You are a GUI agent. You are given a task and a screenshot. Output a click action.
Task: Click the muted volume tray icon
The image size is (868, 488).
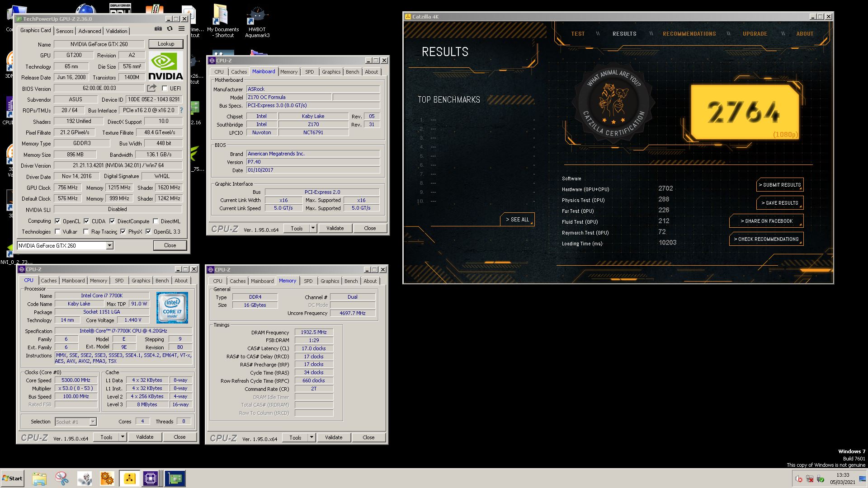(x=799, y=479)
